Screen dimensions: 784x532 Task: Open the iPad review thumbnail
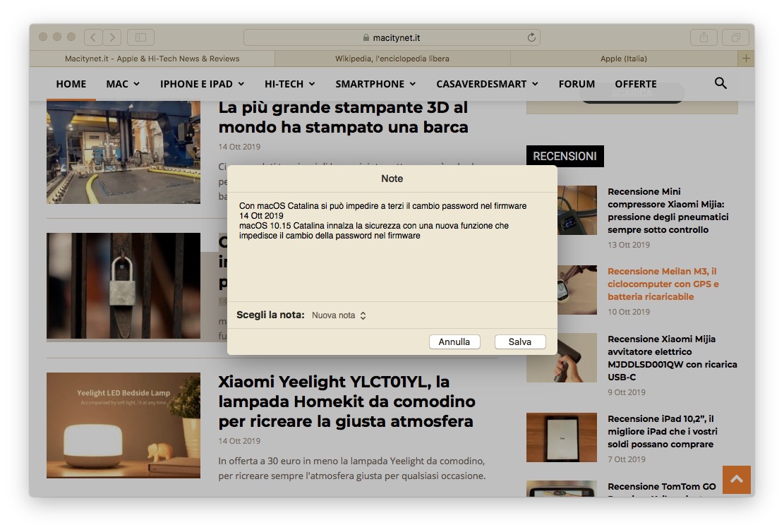coord(562,437)
